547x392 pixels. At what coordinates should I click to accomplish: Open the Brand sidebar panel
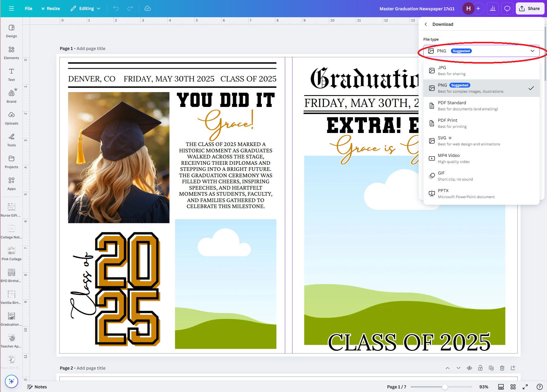[x=12, y=96]
